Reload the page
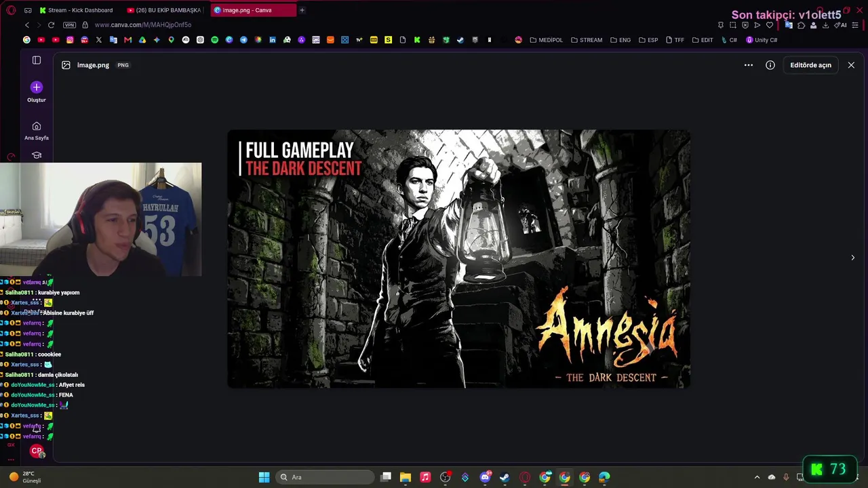868x488 pixels. tap(51, 25)
